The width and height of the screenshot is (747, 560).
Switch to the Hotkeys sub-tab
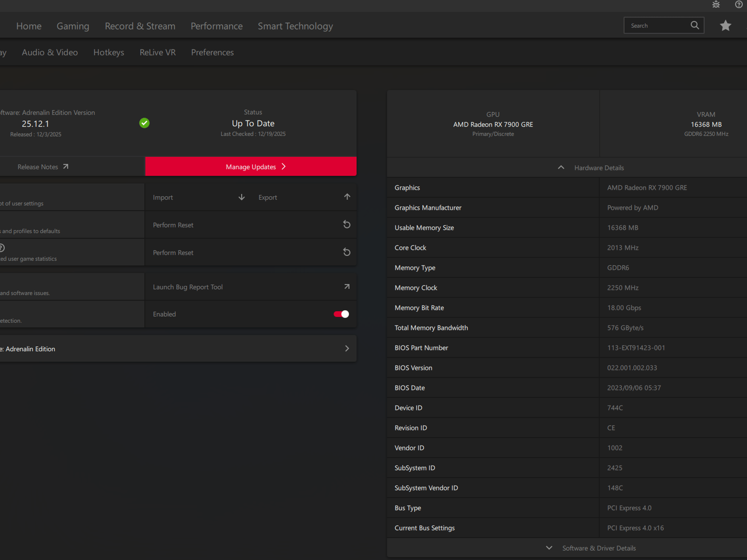pyautogui.click(x=109, y=52)
